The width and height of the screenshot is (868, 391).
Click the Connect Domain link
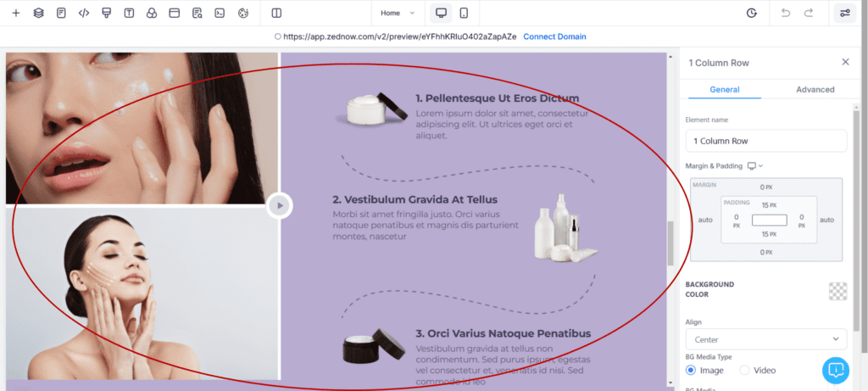[x=554, y=36]
